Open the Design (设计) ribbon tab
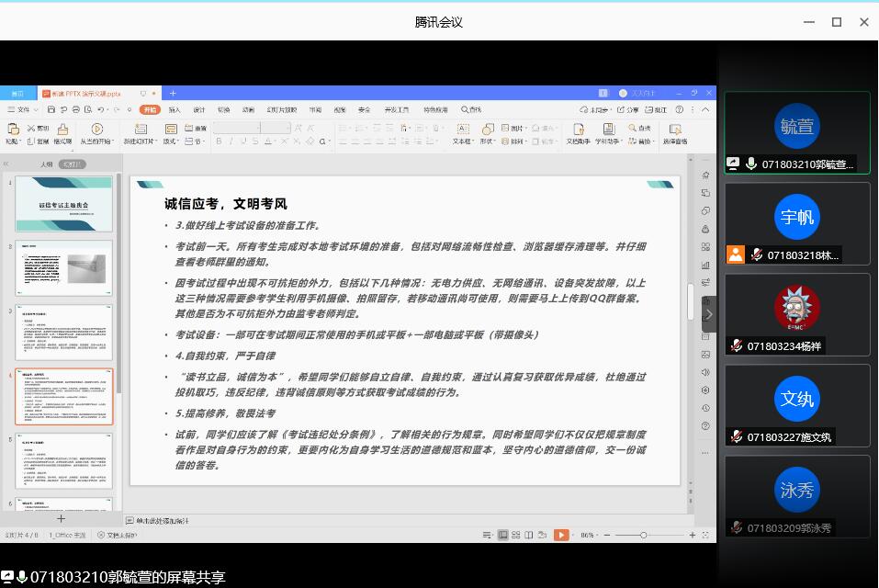 click(x=199, y=110)
